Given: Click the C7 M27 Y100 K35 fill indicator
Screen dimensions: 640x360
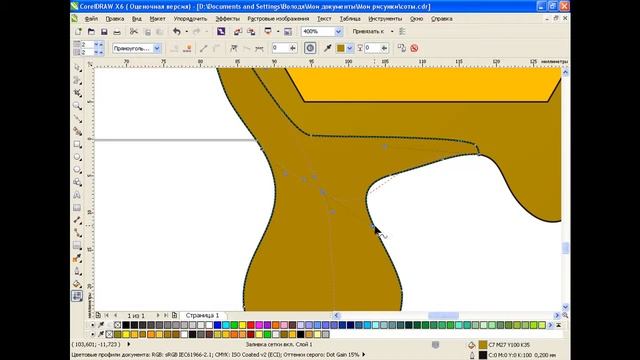Looking at the screenshot, I should point(483,345).
